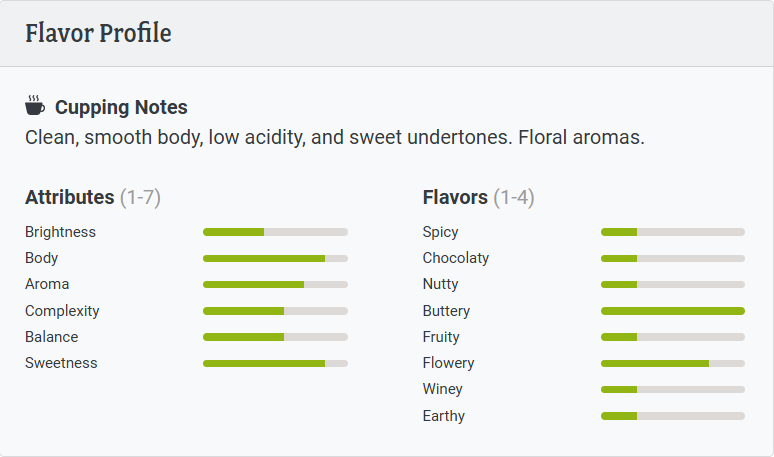Click the Chocolaty flavor bar
Viewport: 774px width, 457px height.
[x=672, y=258]
